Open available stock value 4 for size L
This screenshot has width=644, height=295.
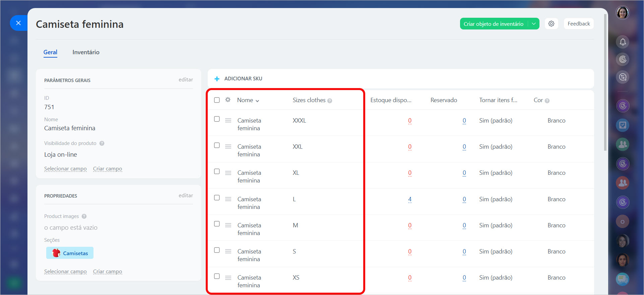[410, 199]
